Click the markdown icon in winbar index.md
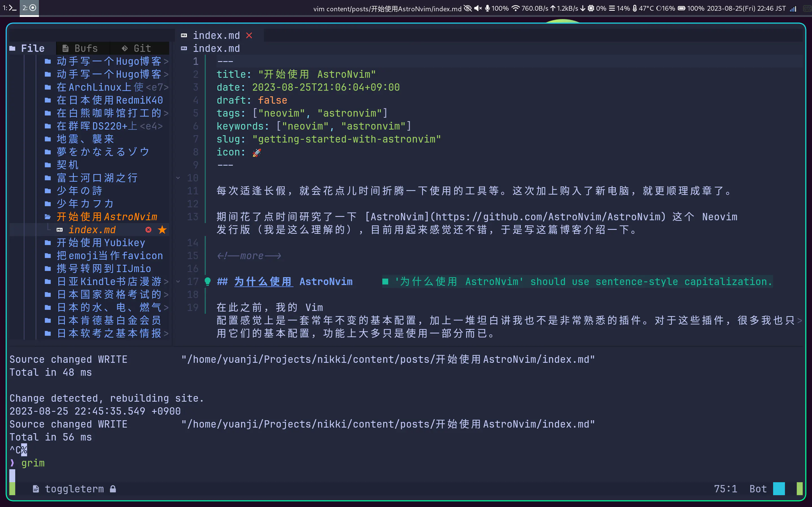This screenshot has width=812, height=507. (184, 49)
